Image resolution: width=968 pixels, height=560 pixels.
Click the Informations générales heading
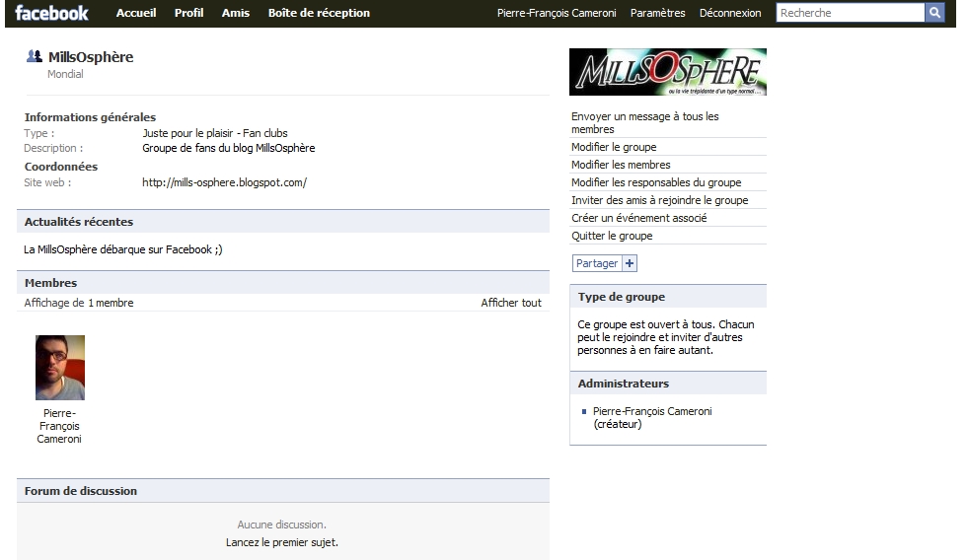90,117
